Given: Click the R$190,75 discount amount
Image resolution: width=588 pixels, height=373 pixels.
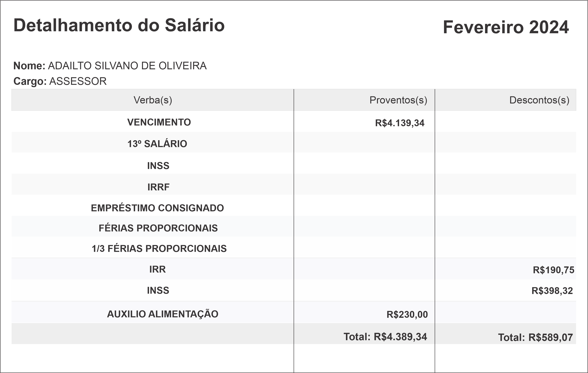Looking at the screenshot, I should point(553,270).
